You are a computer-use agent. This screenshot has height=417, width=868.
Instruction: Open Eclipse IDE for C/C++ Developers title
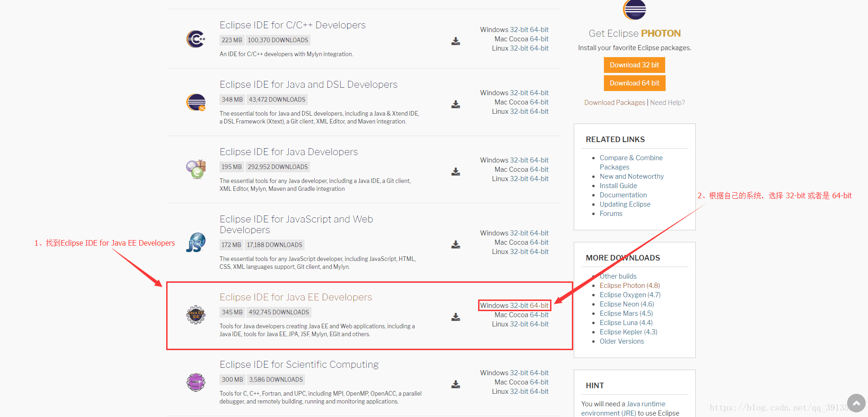pos(292,25)
